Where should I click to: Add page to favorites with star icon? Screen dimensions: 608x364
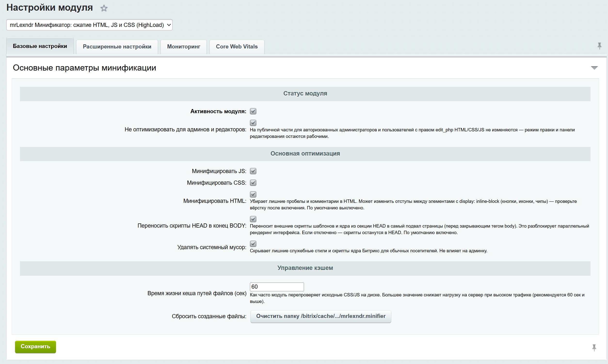pos(104,8)
